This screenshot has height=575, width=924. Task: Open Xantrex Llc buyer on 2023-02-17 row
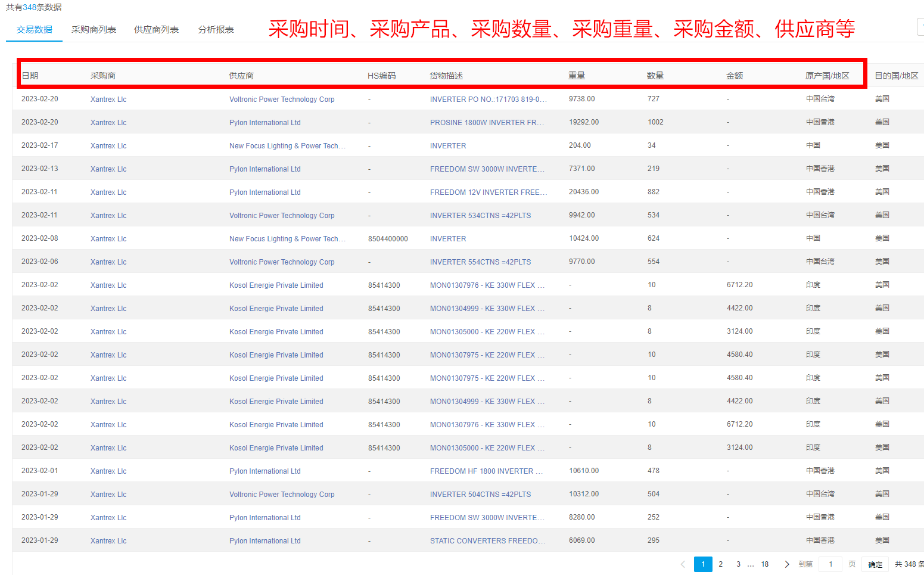108,146
